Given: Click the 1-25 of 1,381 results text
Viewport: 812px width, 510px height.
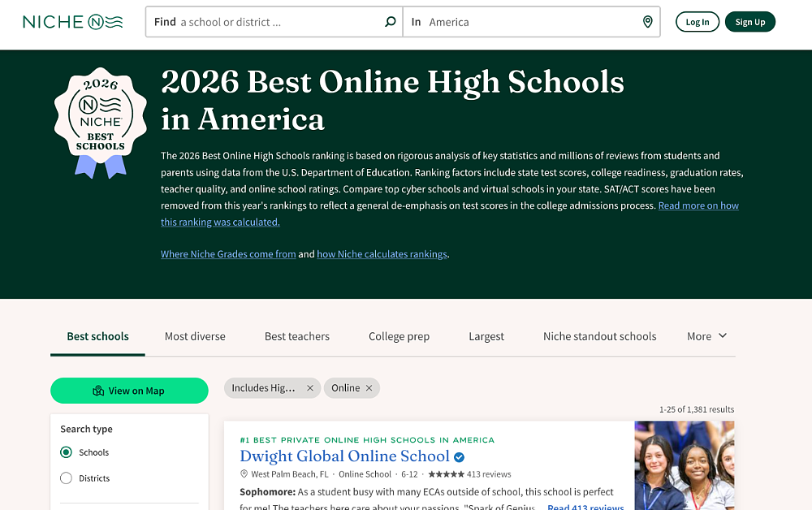Looking at the screenshot, I should click(697, 409).
